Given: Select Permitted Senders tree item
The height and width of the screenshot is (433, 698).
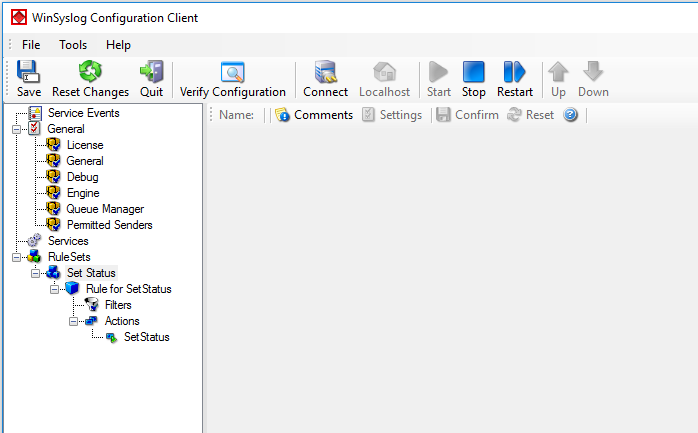Looking at the screenshot, I should pos(110,225).
